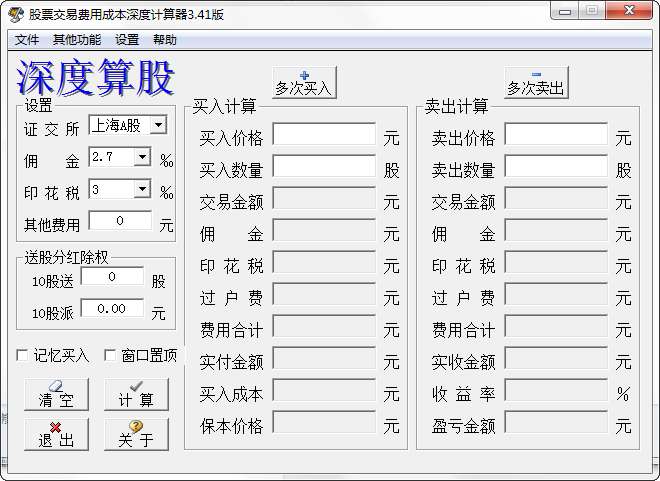Click the 实付金额 result field
This screenshot has height=481, width=660.
[324, 358]
